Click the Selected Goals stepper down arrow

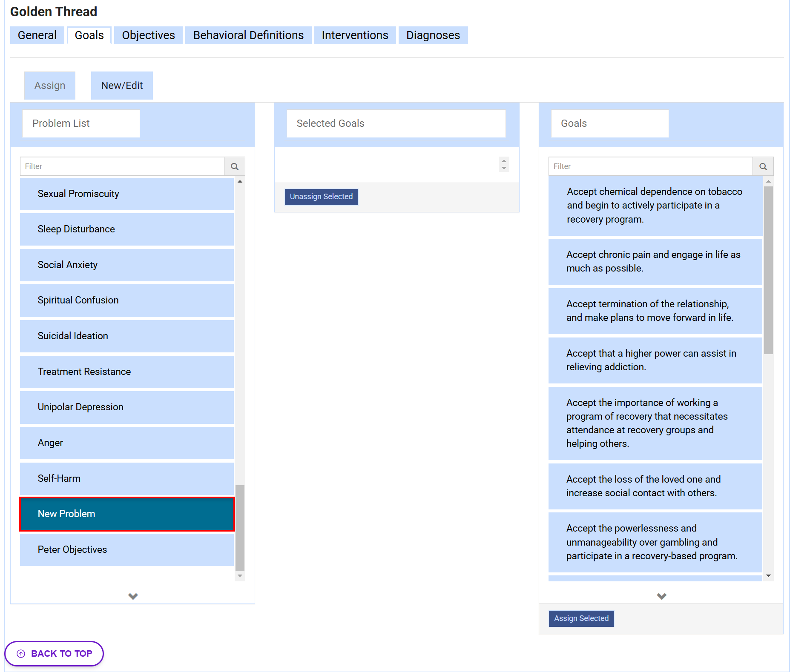[504, 168]
